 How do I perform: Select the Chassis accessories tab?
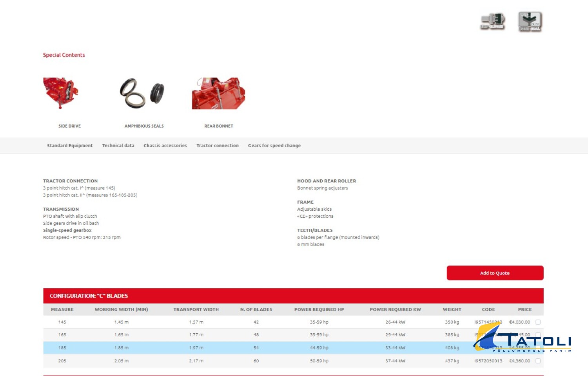click(x=165, y=146)
